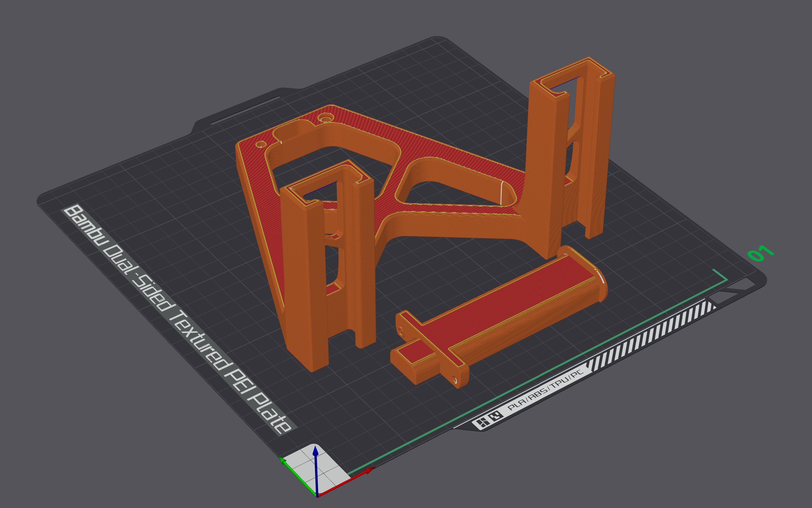Click the red X-axis arrow
Viewport: 812px width, 508px height.
click(346, 482)
